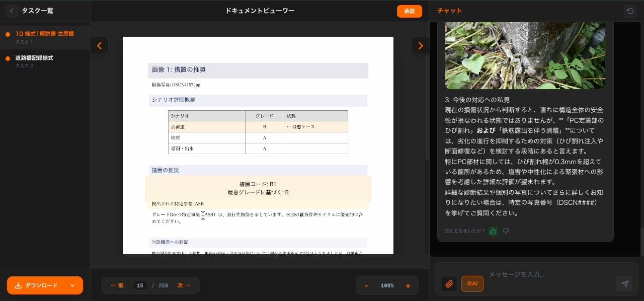Click the back chevron in the タスク一覧 header
The width and height of the screenshot is (644, 301).
tap(12, 11)
